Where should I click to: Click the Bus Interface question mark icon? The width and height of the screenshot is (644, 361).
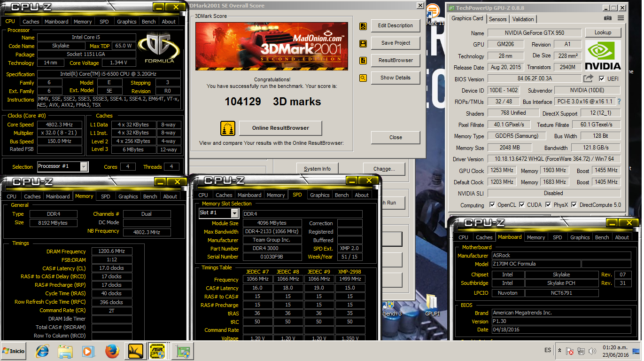pyautogui.click(x=619, y=102)
